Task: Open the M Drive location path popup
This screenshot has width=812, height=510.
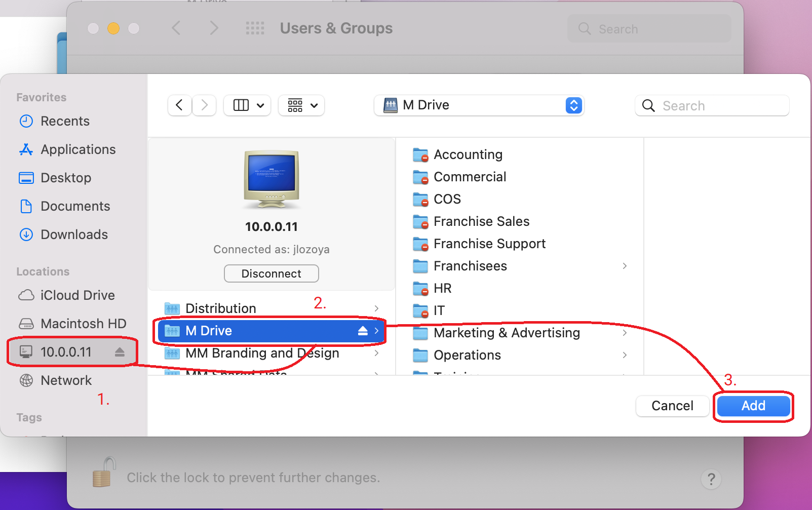Action: point(479,105)
